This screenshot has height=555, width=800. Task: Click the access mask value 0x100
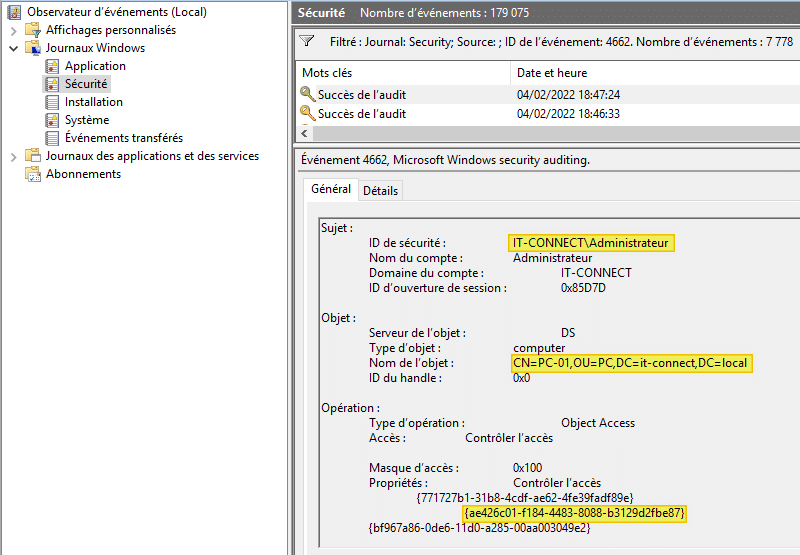coord(528,468)
